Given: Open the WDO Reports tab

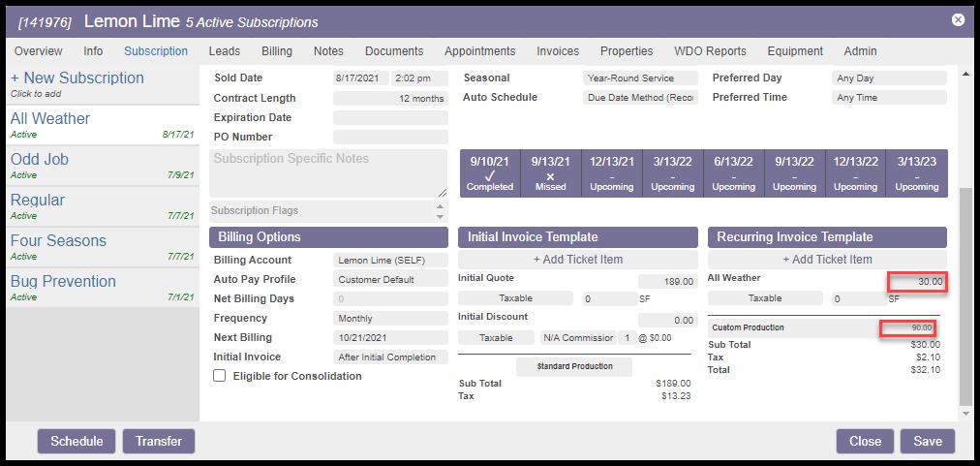Looking at the screenshot, I should pos(712,50).
